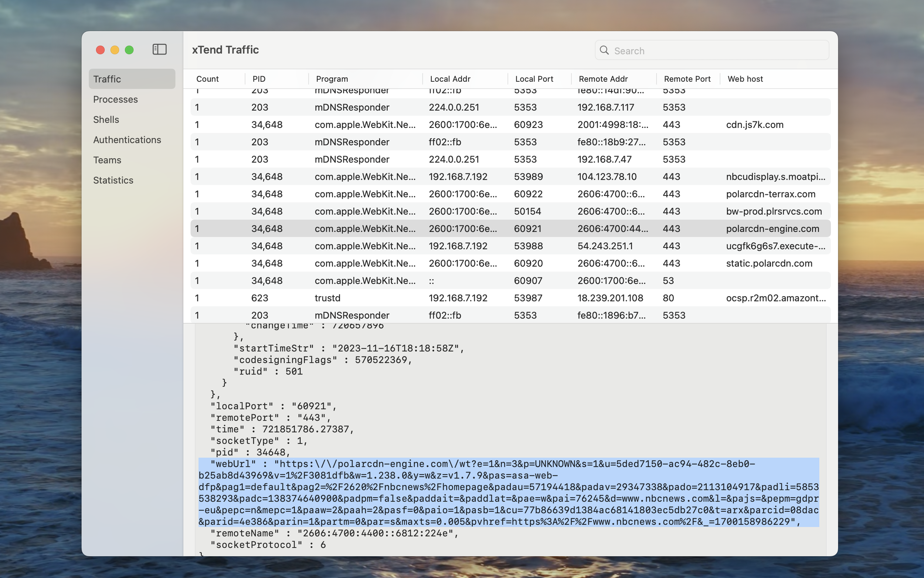Click the magnifying glass search icon
Screen dimensions: 924x578
point(604,50)
